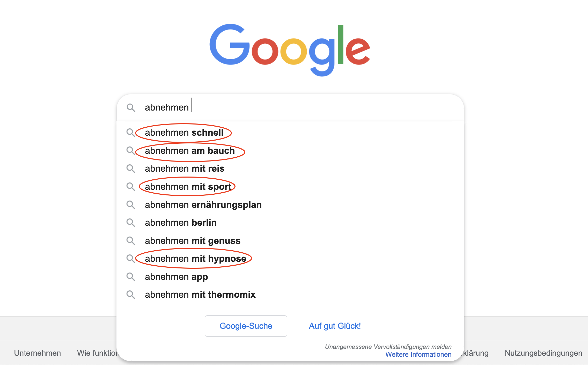Select the search icon beside 'abnehmen mit hypnose'

pos(131,259)
